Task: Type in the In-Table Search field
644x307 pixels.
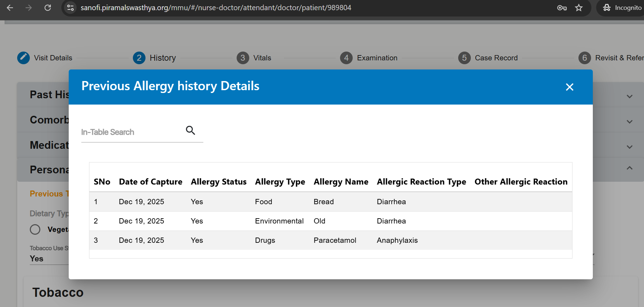Action: [131, 132]
